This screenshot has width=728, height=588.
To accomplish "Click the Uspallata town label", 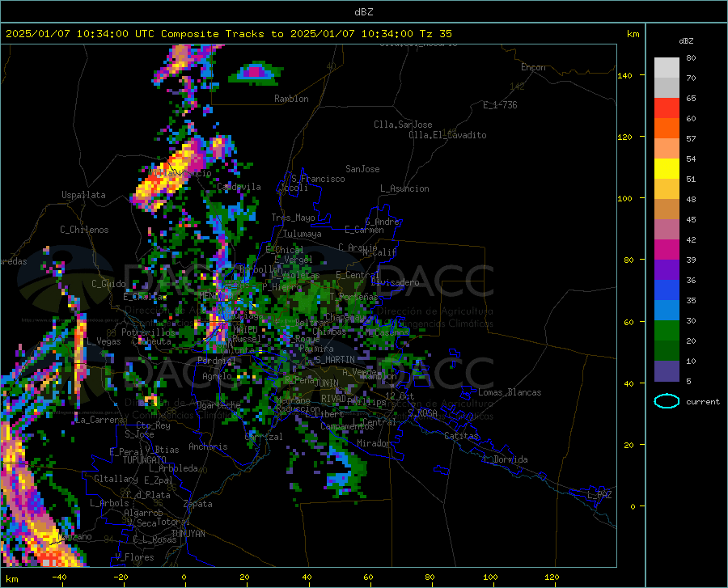I will 83,195.
